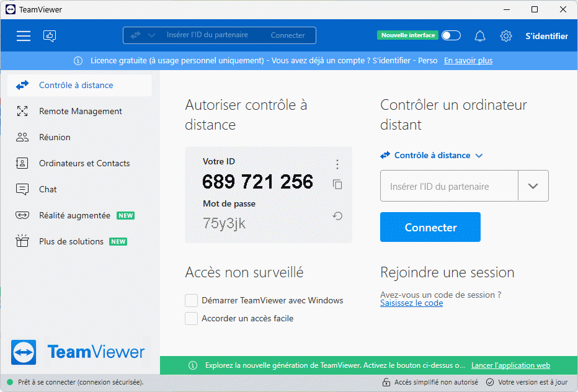
Task: Open partner ID history dropdown arrow
Action: pyautogui.click(x=533, y=186)
